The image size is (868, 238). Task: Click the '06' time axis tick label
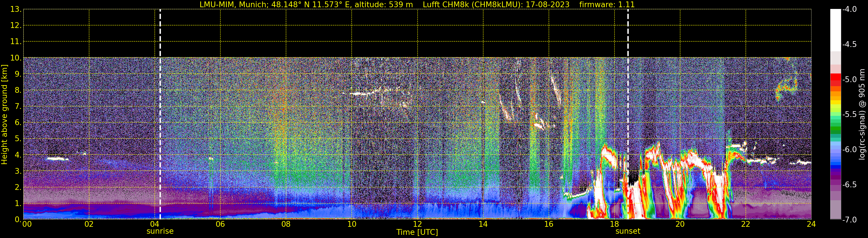[220, 224]
